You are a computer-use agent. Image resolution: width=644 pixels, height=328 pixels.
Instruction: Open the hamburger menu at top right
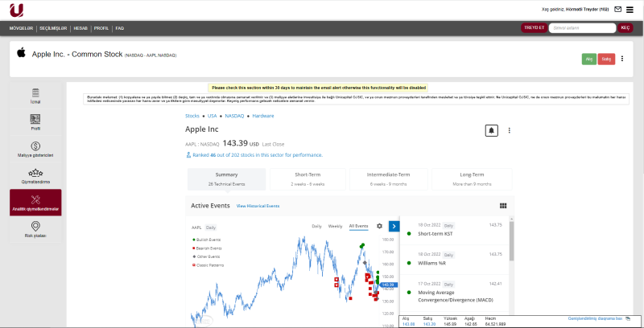point(632,10)
